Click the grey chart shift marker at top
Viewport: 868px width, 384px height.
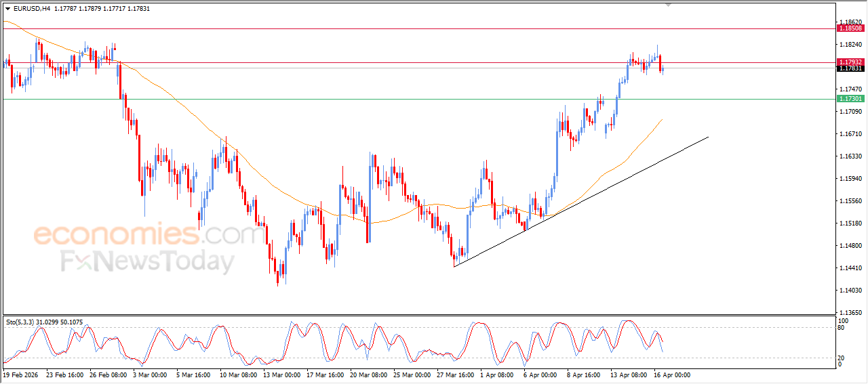(669, 5)
